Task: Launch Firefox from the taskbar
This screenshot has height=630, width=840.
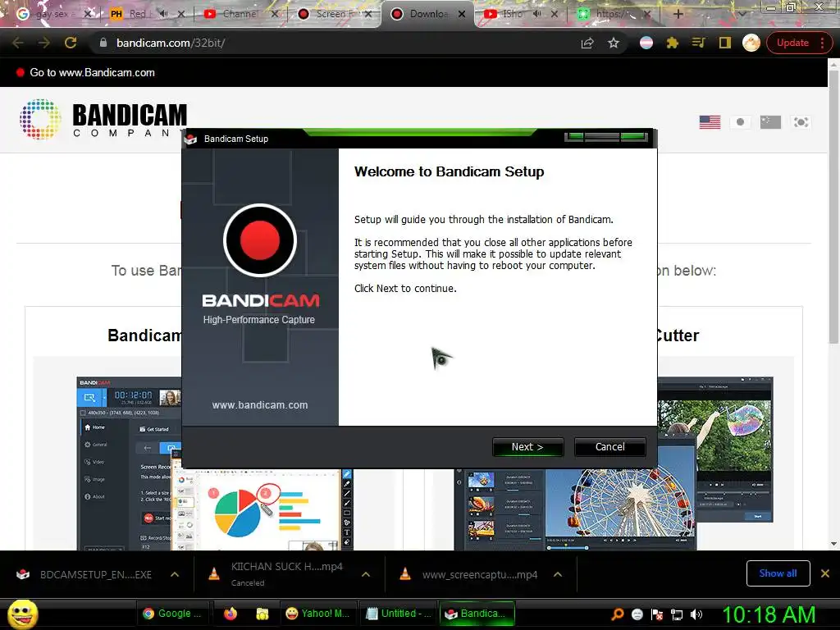Action: click(x=231, y=614)
